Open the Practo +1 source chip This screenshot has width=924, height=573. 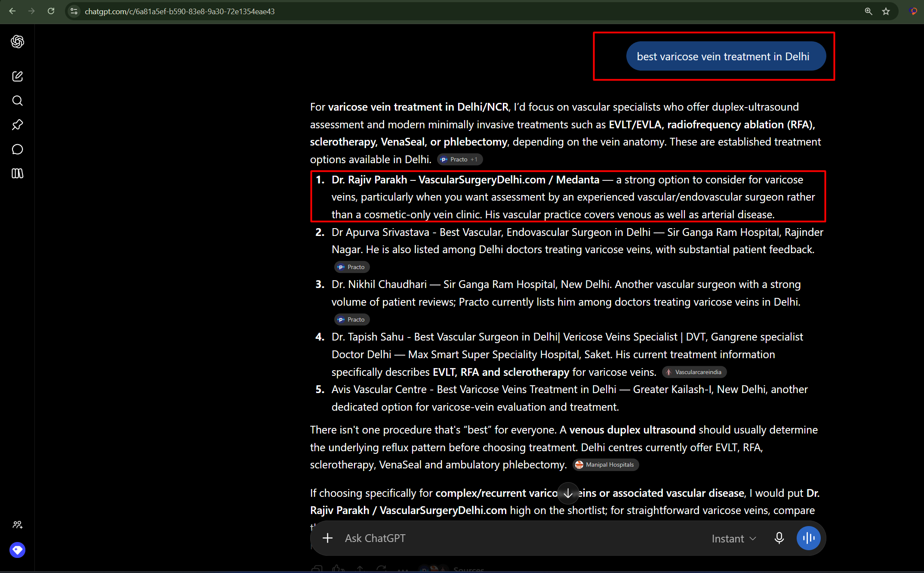click(x=460, y=159)
